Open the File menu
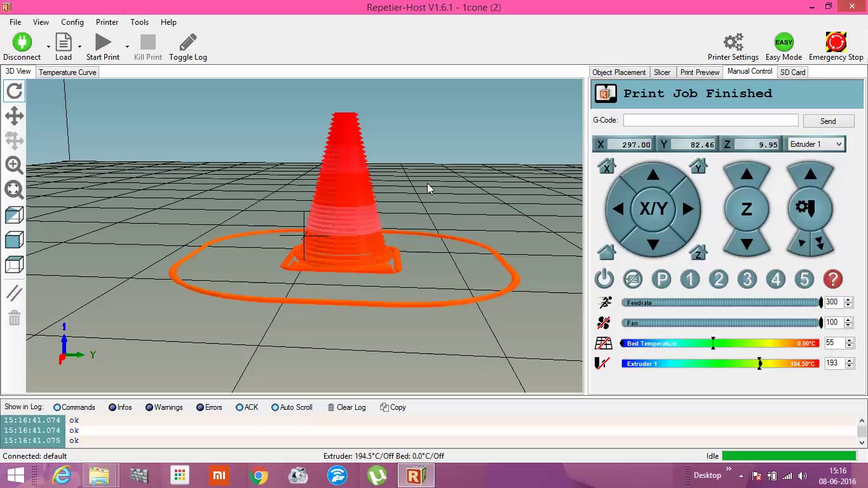The height and width of the screenshot is (488, 868). [15, 22]
